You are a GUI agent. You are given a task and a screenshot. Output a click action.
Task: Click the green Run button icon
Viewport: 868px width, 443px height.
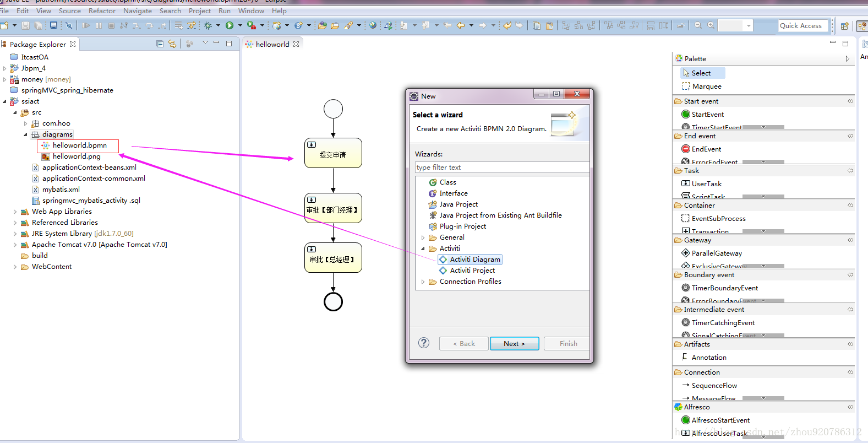(230, 25)
